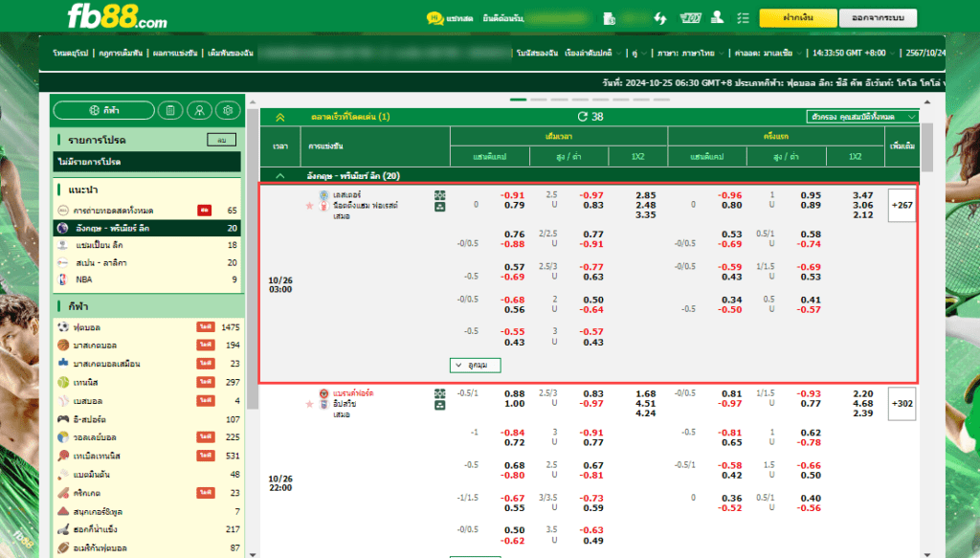Viewport: 980px width, 558px height.
Task: Open the live stream icon for Leicester match
Action: click(x=440, y=207)
